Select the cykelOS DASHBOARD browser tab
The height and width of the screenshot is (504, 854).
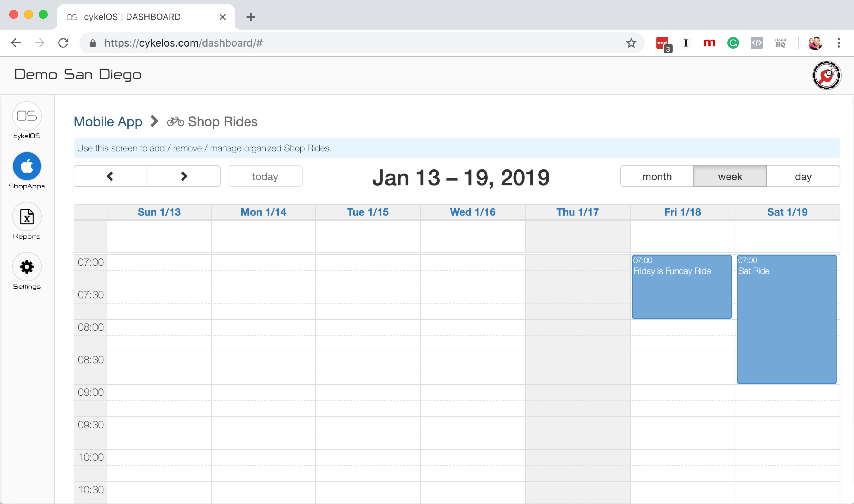coord(146,17)
